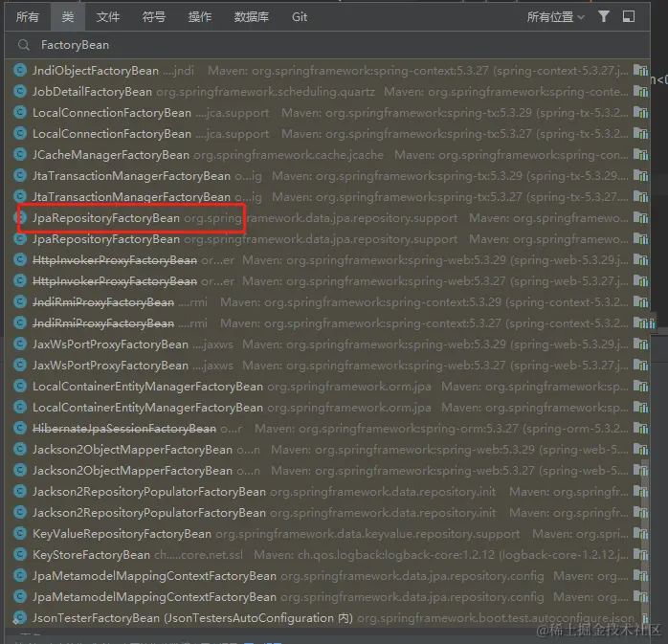Switch to the 符号 tab
This screenshot has height=644, width=668.
[154, 17]
